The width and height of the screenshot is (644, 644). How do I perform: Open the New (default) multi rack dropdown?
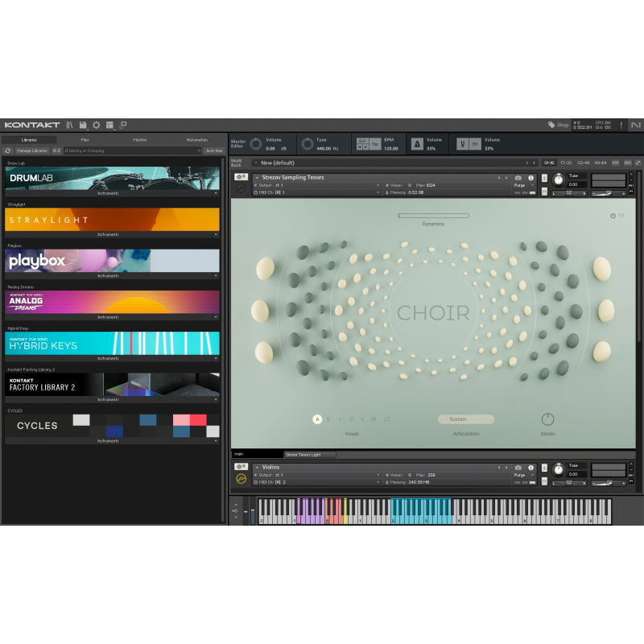(256, 163)
